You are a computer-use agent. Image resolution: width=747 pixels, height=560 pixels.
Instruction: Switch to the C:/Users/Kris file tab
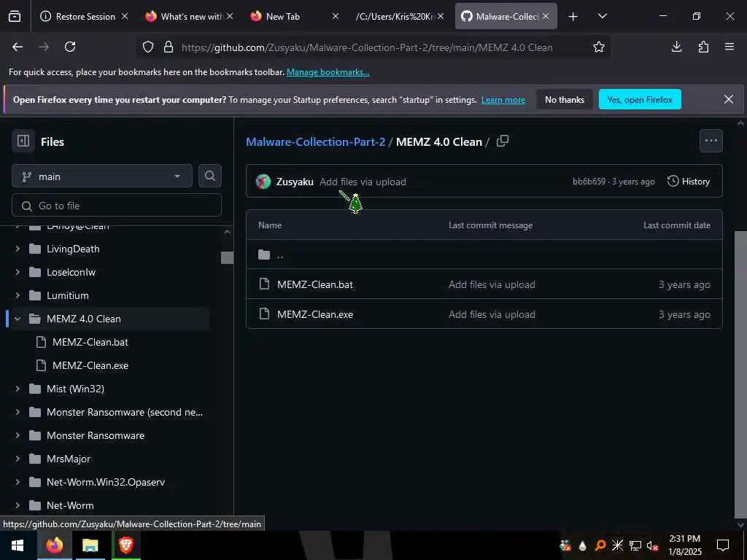click(x=395, y=17)
